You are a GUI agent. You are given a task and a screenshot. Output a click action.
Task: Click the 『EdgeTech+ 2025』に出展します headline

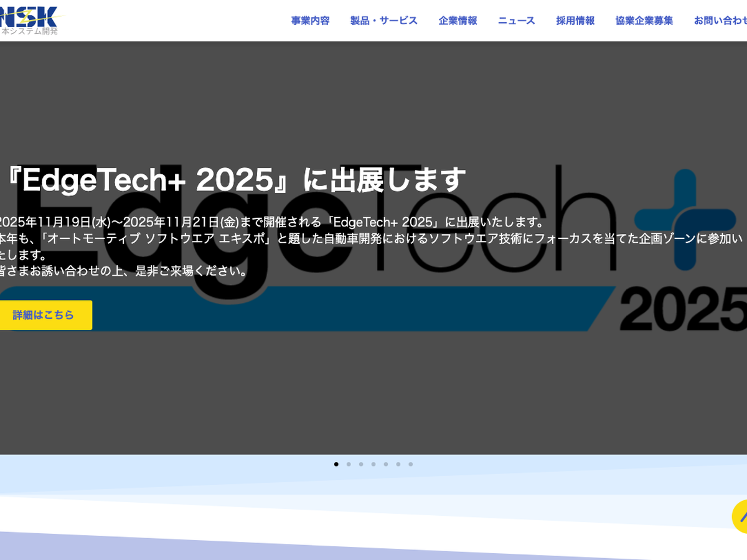[235, 180]
